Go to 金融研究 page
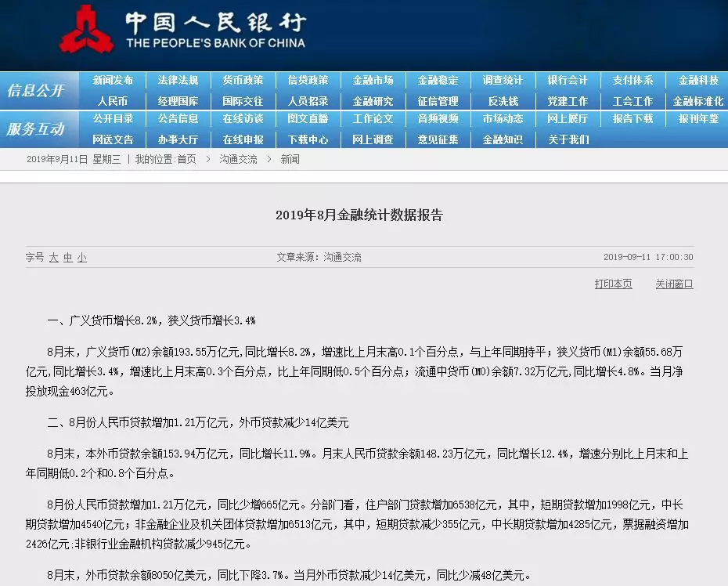Image resolution: width=728 pixels, height=586 pixels. (373, 101)
